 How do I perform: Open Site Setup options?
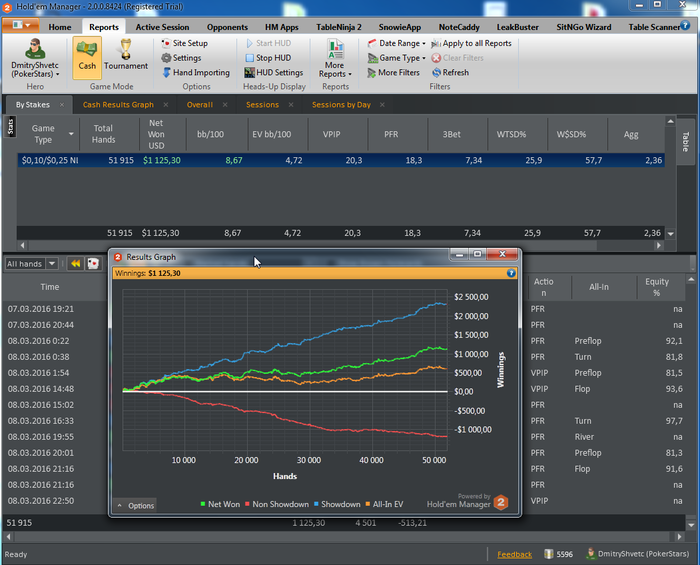click(185, 43)
